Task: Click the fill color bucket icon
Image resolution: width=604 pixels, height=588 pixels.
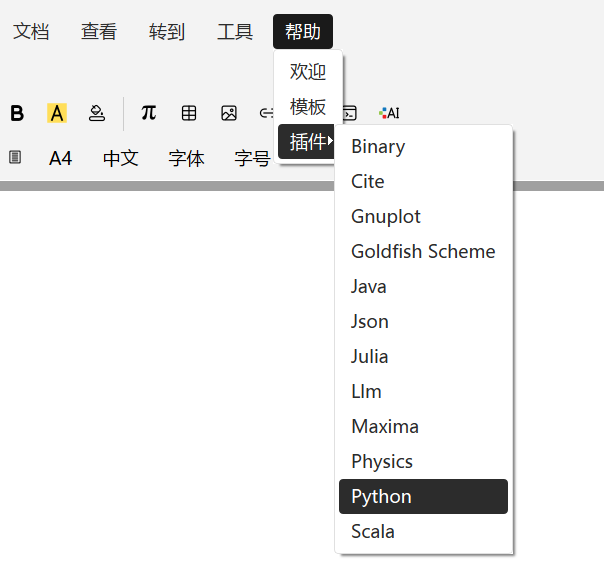Action: tap(97, 113)
